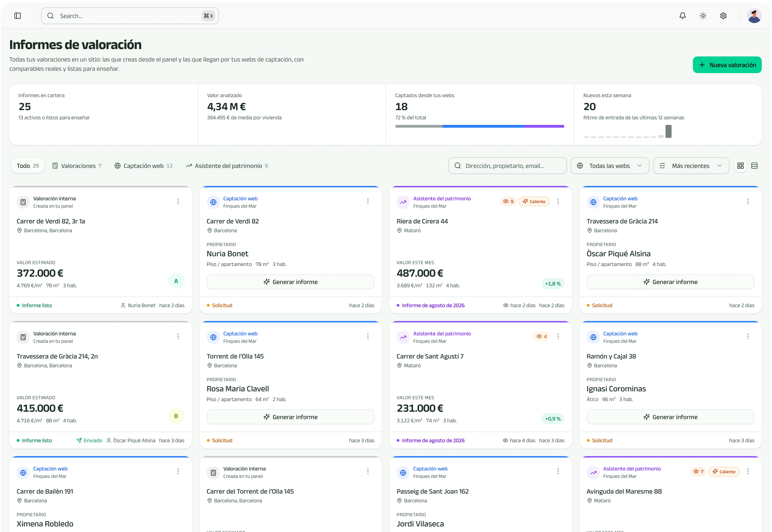Screen dimensions: 772x532
Task: Click the calculator icon on Carrer de Verdi 82, 3r 1a
Action: tap(23, 202)
